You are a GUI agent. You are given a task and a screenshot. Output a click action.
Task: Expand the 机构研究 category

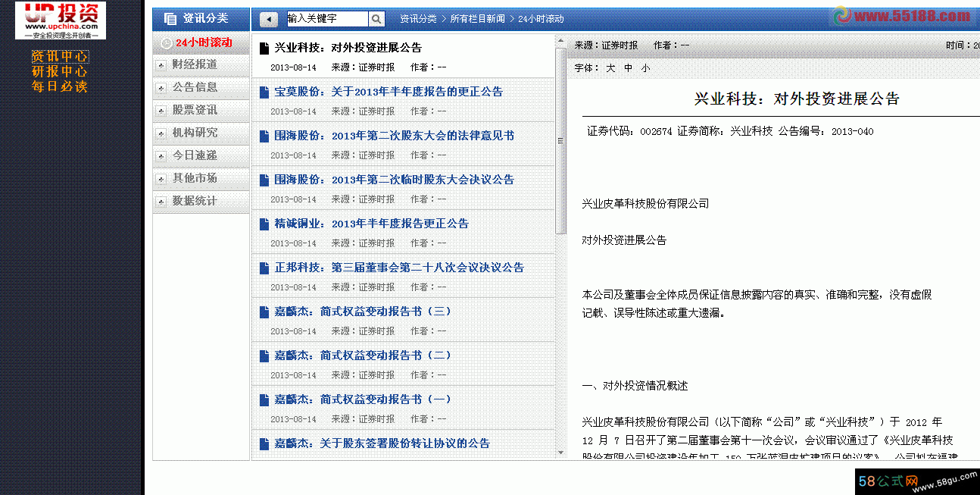[x=161, y=133]
